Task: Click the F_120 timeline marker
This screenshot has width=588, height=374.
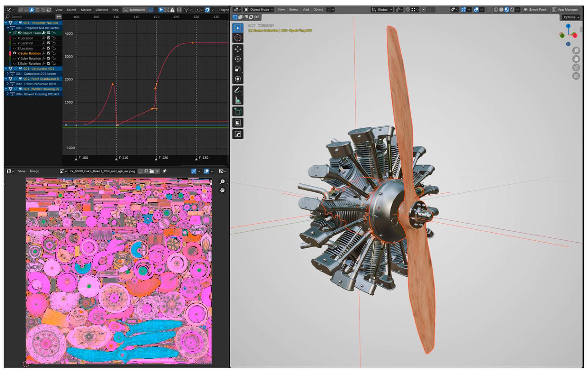Action: 156,158
